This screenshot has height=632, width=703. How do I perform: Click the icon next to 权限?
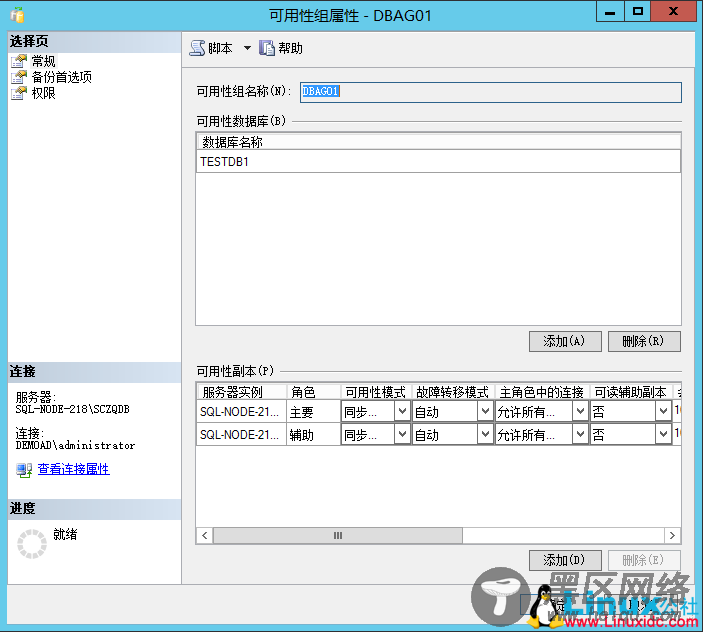[x=19, y=93]
